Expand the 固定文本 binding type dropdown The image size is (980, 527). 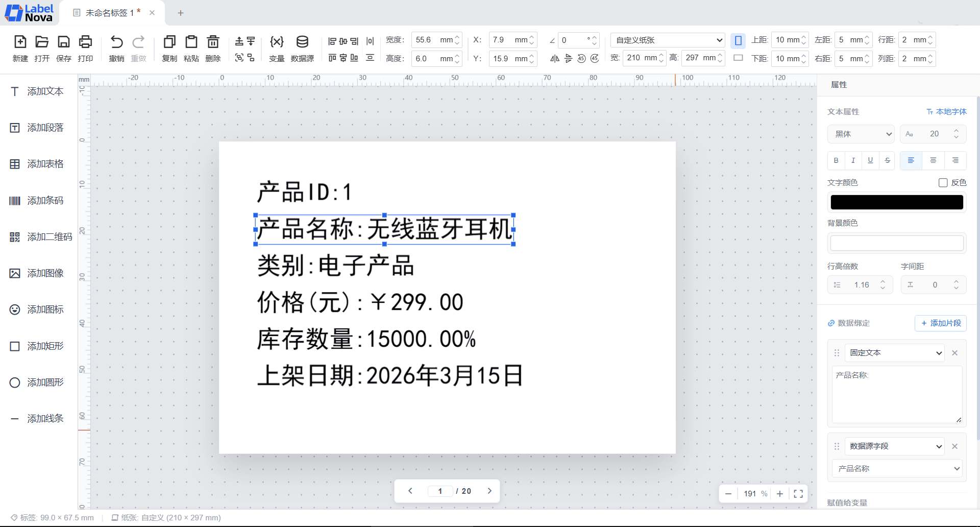point(894,352)
